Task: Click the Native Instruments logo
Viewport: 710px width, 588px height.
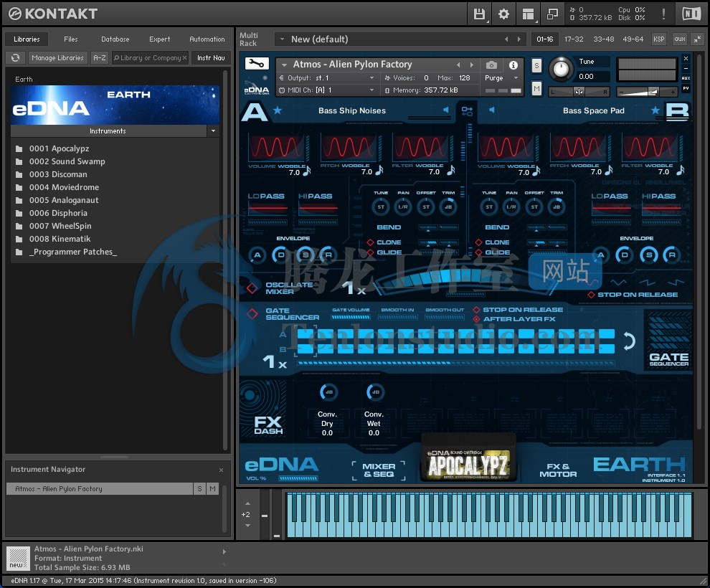Action: [691, 14]
